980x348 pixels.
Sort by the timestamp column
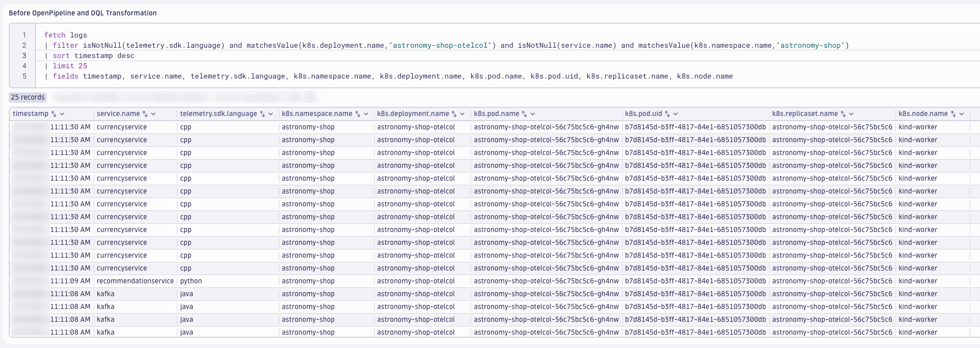(54, 114)
